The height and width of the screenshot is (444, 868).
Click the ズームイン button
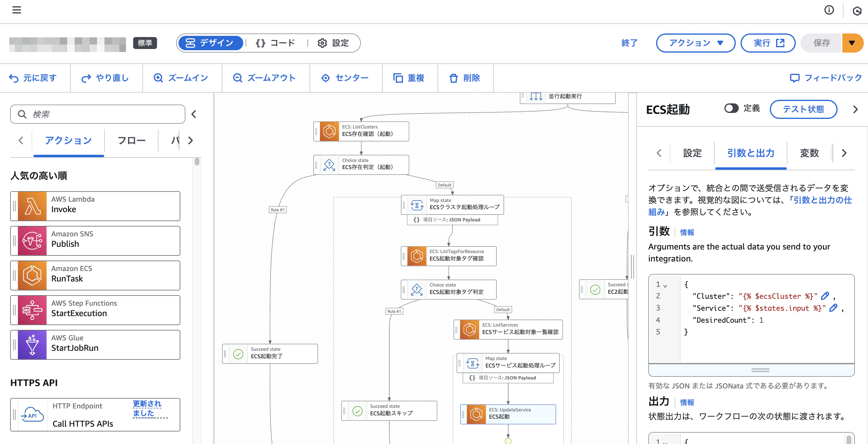(181, 78)
